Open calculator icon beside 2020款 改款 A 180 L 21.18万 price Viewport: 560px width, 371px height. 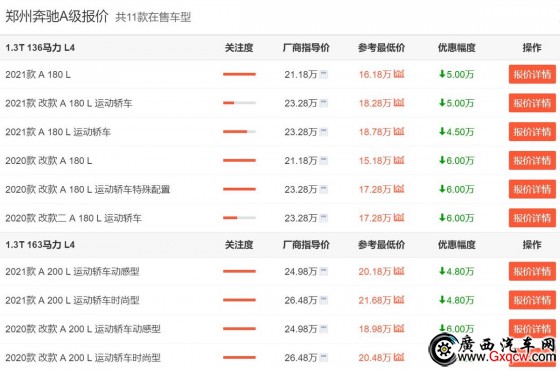(x=324, y=160)
